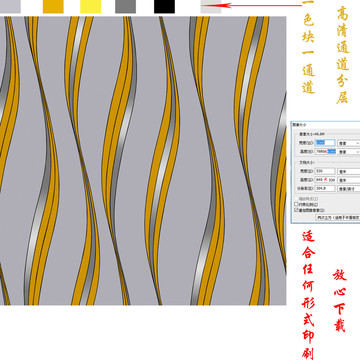Click the document height input field
The width and height of the screenshot is (360, 360).
click(x=325, y=180)
